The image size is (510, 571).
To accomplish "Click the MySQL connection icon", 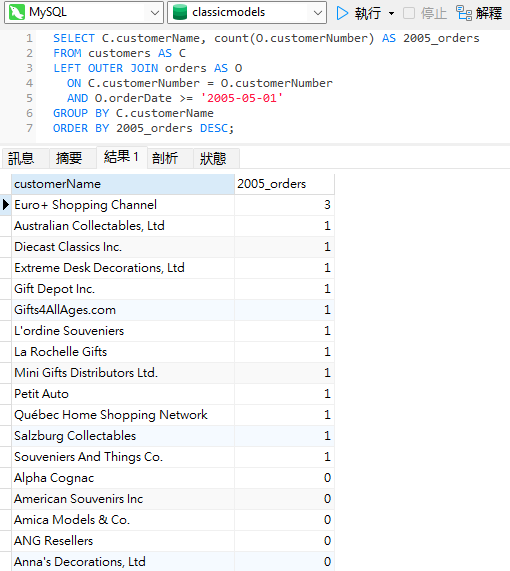I will (x=16, y=12).
